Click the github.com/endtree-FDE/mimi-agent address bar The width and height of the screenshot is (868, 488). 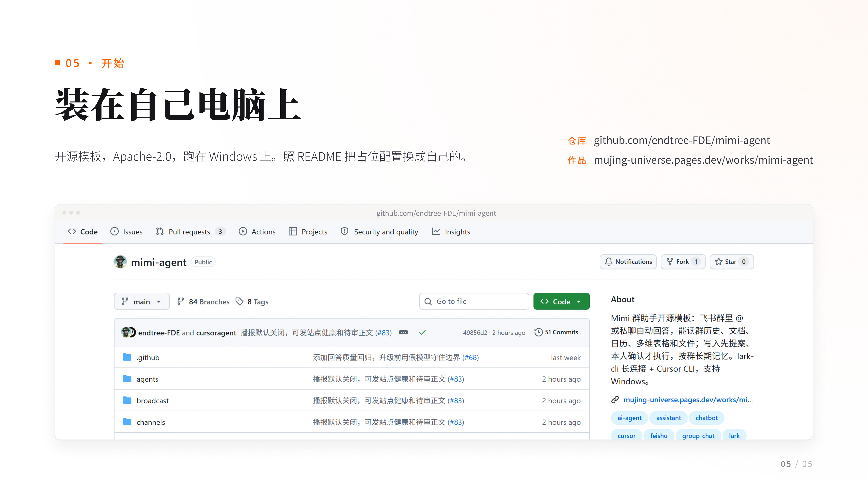click(436, 213)
